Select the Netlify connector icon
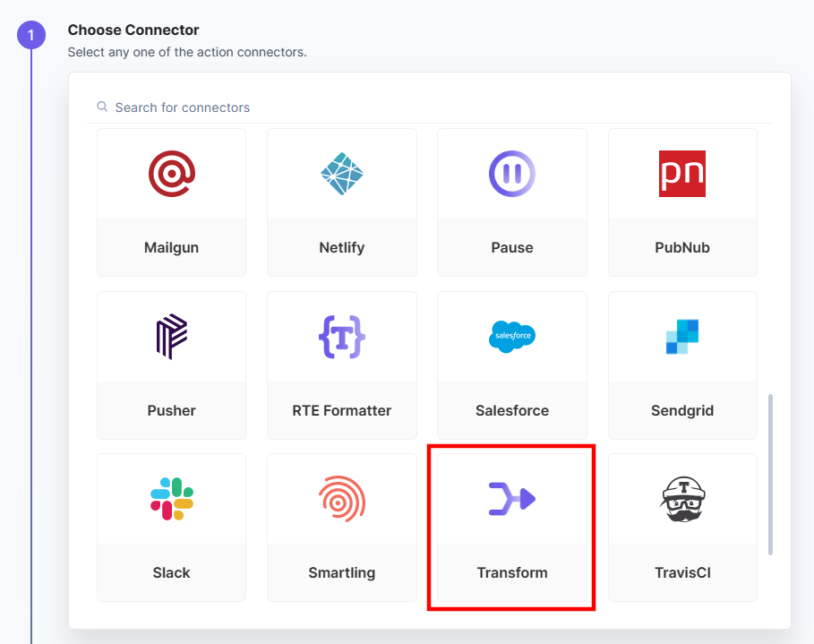 click(342, 174)
